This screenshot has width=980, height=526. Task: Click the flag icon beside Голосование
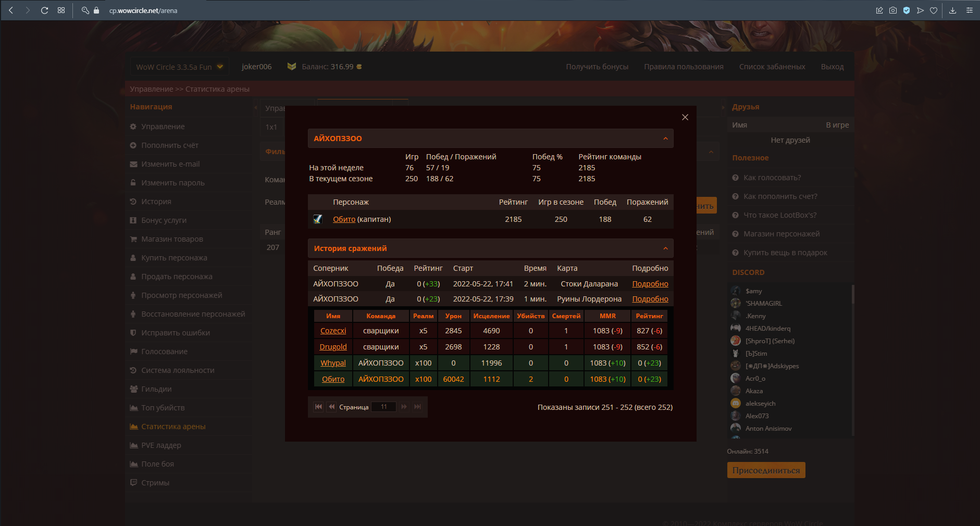click(x=133, y=352)
